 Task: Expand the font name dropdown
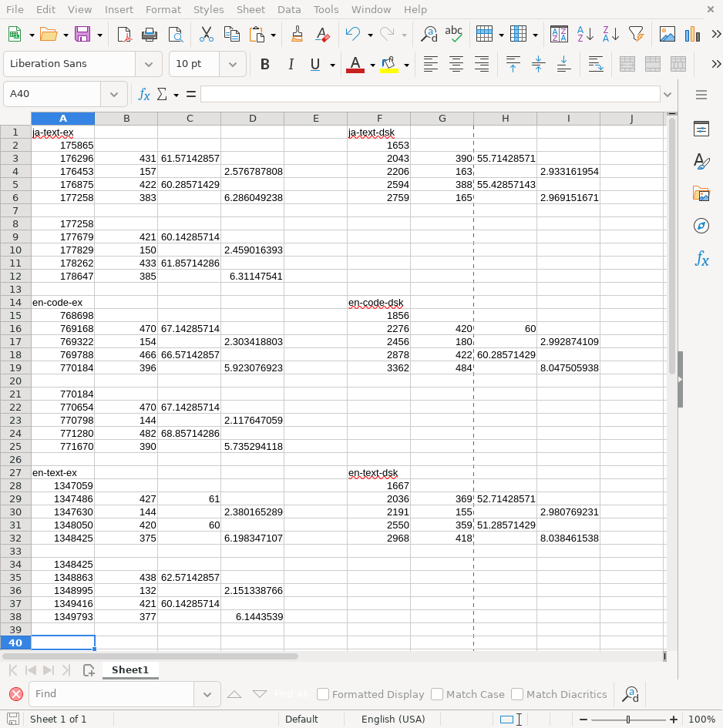(x=149, y=64)
